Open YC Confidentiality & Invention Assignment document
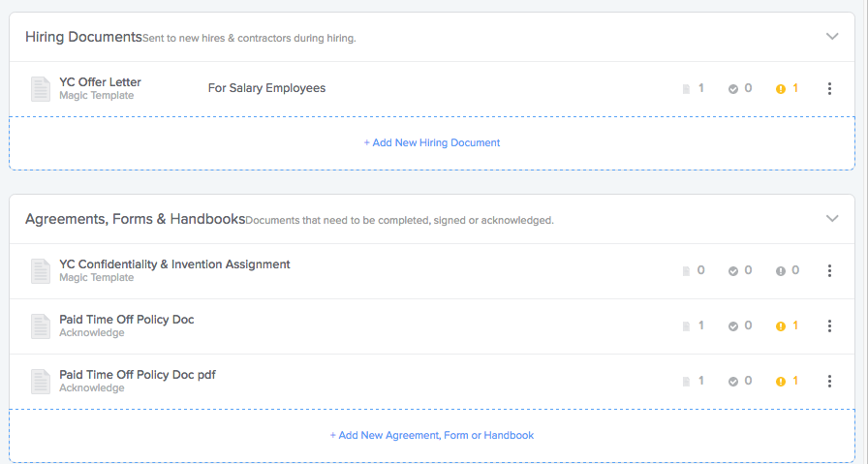This screenshot has width=868, height=464. pyautogui.click(x=174, y=264)
